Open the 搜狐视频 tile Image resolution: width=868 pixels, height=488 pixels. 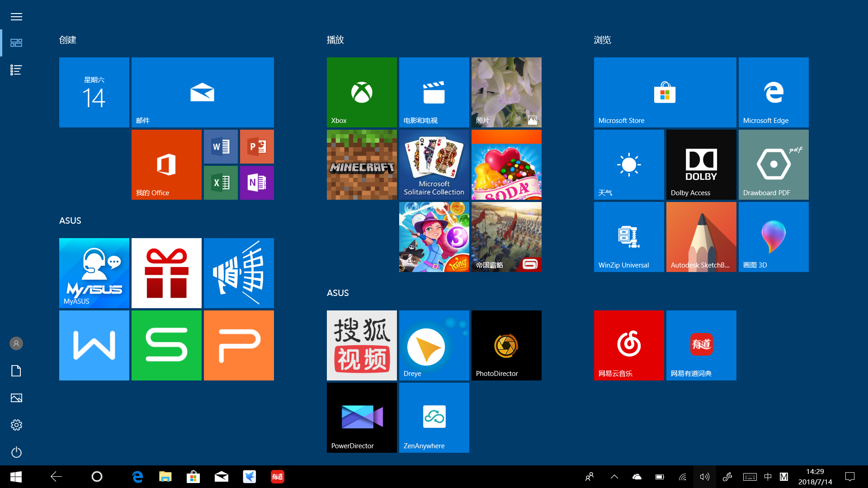click(362, 345)
